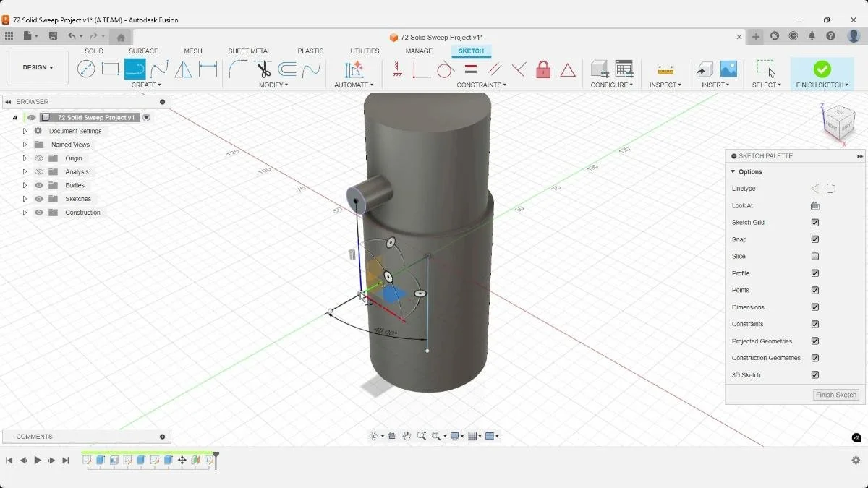The image size is (868, 488).
Task: Click the Save icon
Action: pyautogui.click(x=53, y=36)
